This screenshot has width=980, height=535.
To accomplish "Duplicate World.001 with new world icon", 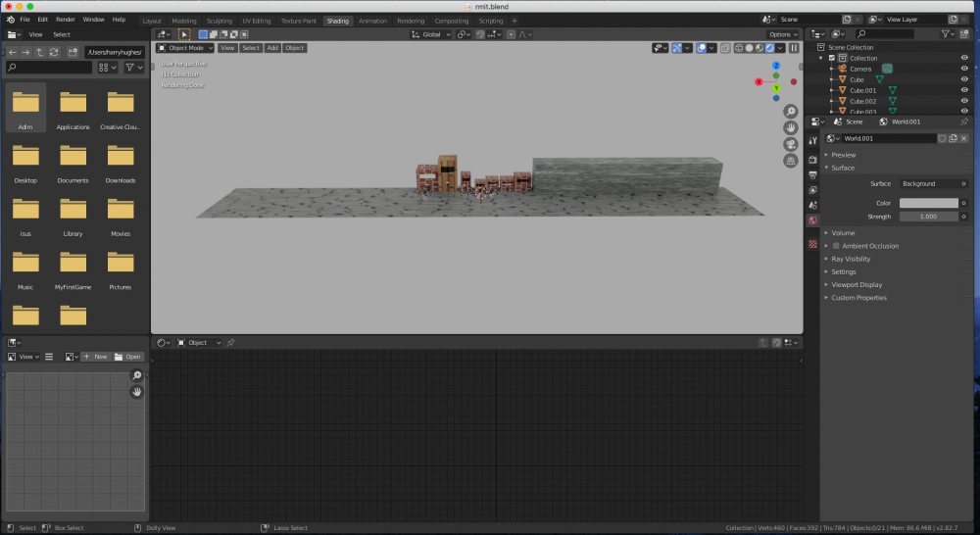I will [x=953, y=138].
